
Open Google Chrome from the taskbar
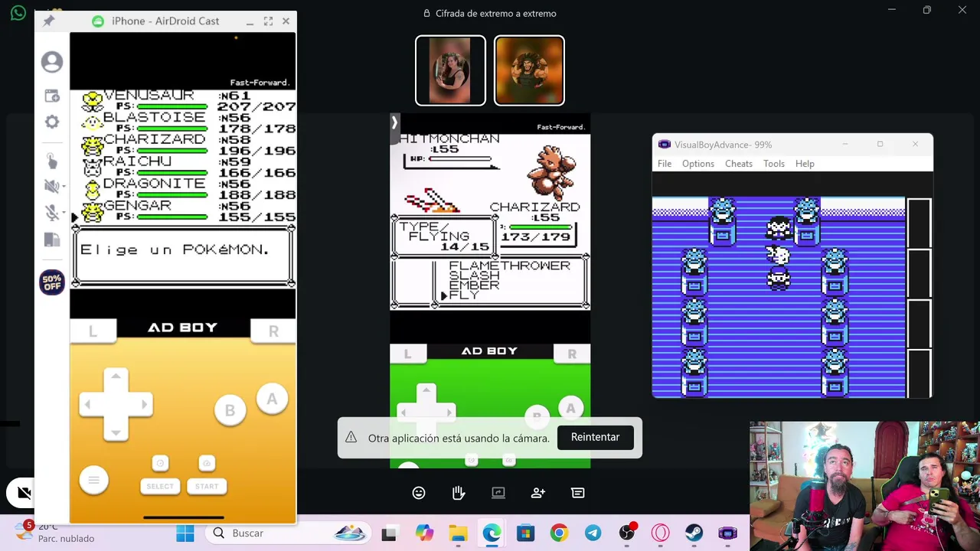tap(559, 533)
